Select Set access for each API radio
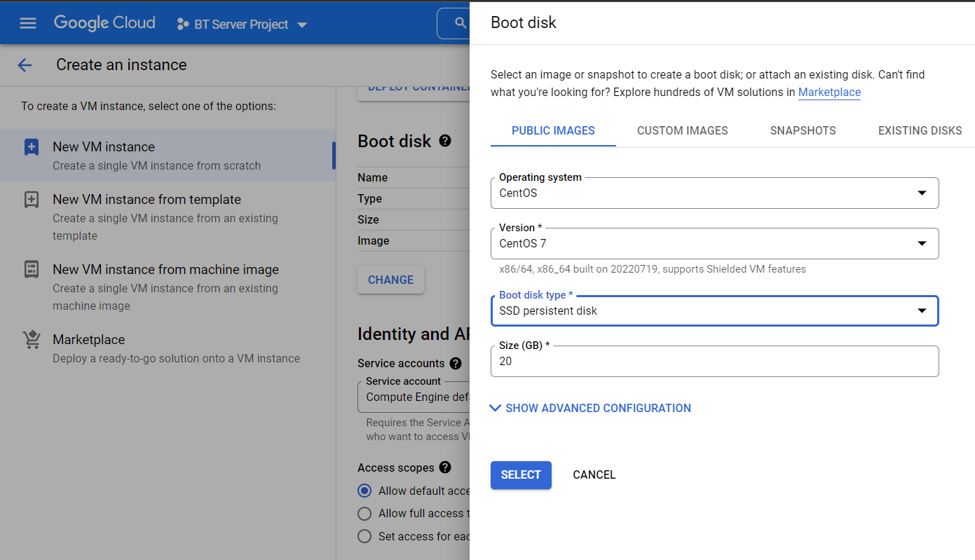The width and height of the screenshot is (975, 560). [x=364, y=536]
